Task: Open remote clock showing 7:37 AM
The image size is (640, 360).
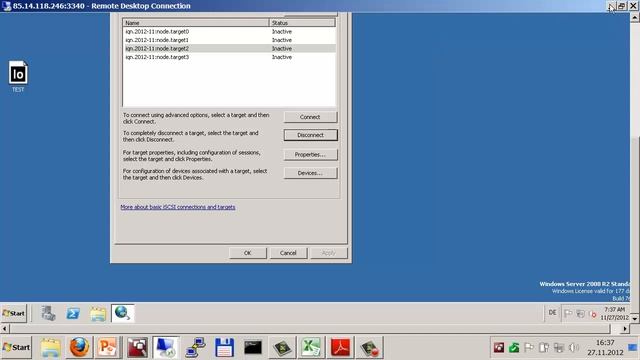Action: [x=615, y=313]
